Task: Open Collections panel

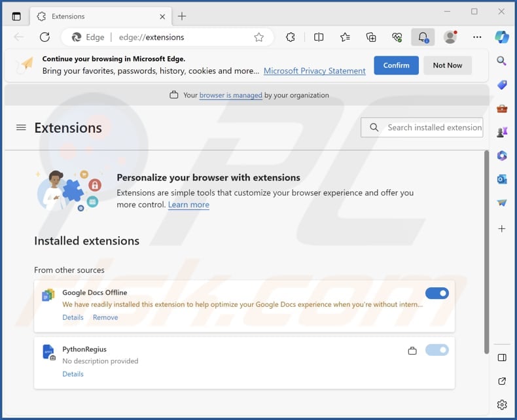Action: point(371,37)
